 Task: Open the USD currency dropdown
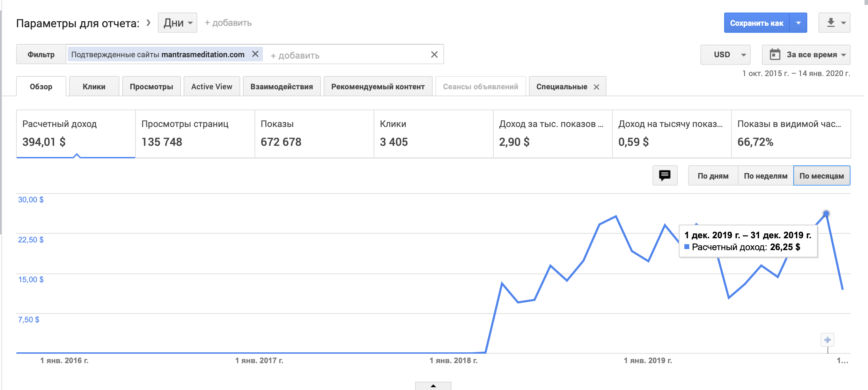[725, 55]
